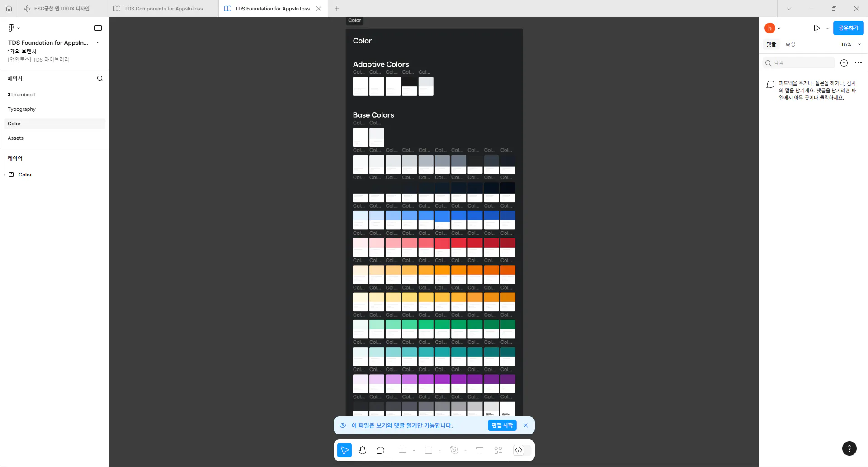Screen dimensions: 868x467
Task: Open the comments more options menu
Action: 859,63
